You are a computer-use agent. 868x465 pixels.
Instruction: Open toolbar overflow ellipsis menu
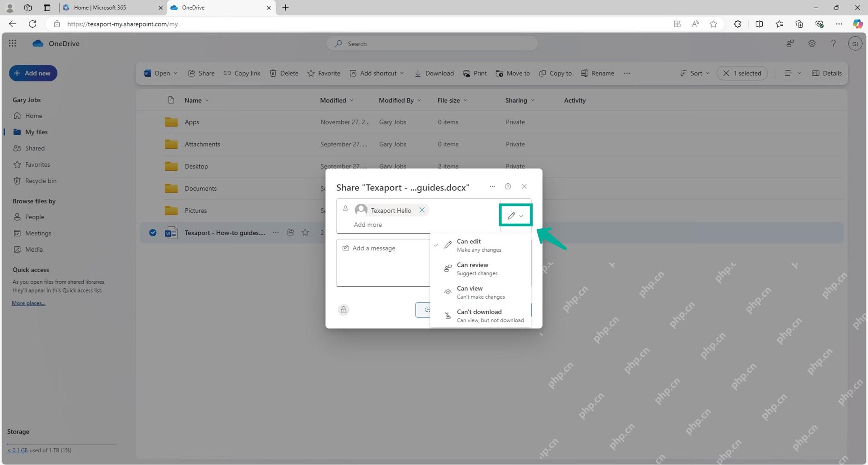(x=627, y=73)
